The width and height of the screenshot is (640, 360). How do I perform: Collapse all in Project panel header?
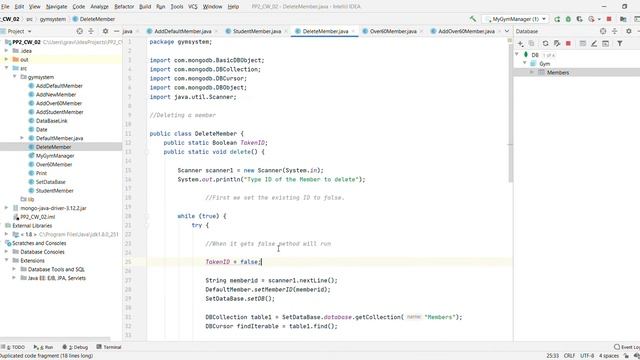point(91,31)
